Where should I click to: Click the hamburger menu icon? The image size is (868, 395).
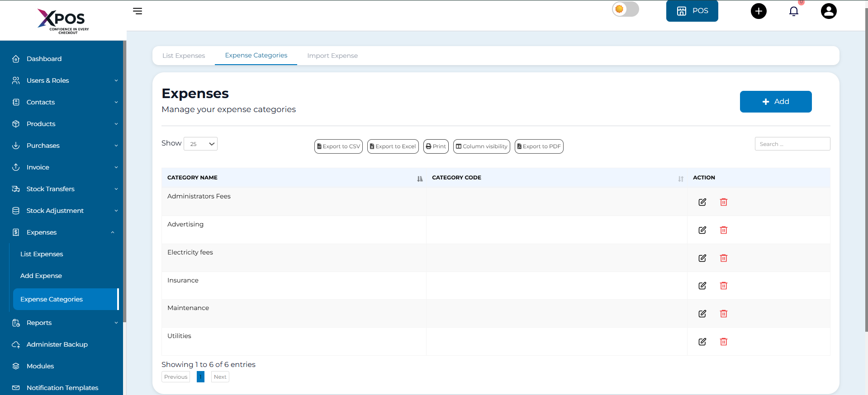tap(138, 11)
